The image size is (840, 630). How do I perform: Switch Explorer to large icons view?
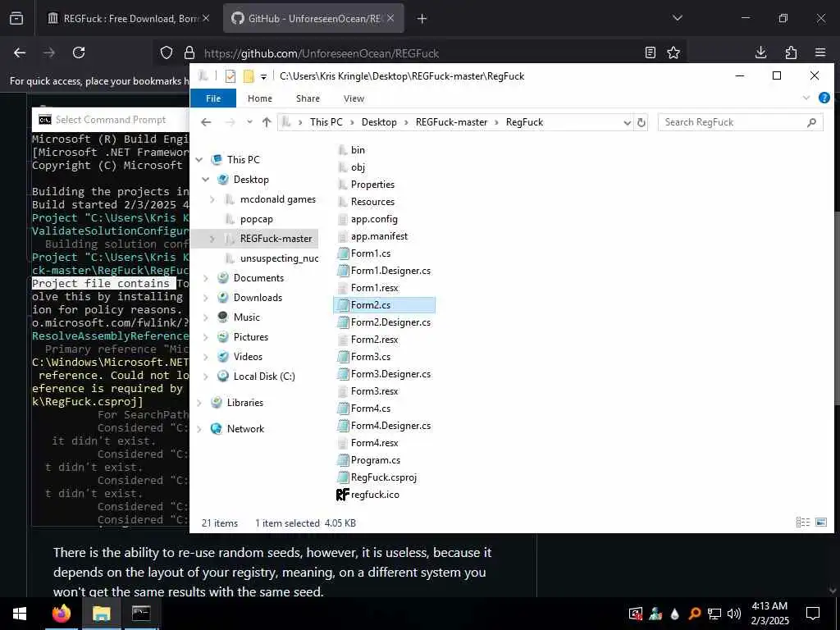pos(820,523)
